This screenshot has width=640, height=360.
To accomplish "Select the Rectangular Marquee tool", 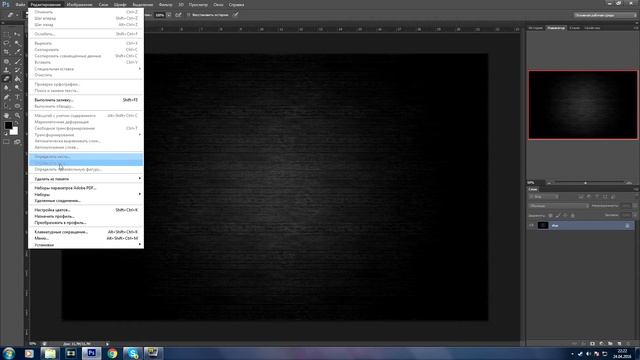I will pyautogui.click(x=6, y=34).
